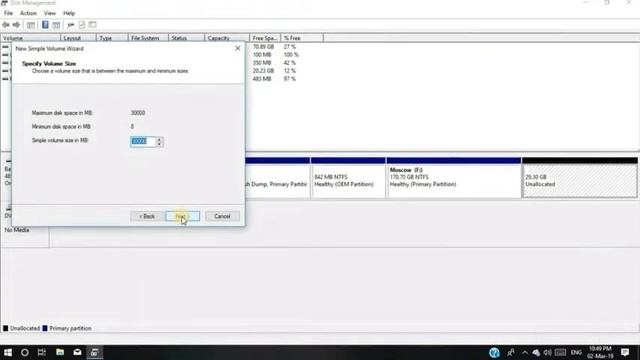This screenshot has height=360, width=640.
Task: Click the OneDrive cloud tray icon
Action: (536, 352)
